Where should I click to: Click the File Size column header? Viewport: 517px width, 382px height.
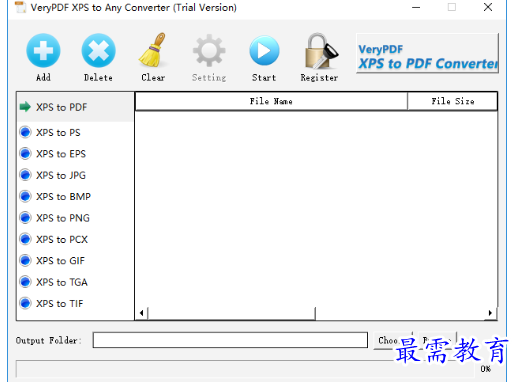[x=452, y=101]
